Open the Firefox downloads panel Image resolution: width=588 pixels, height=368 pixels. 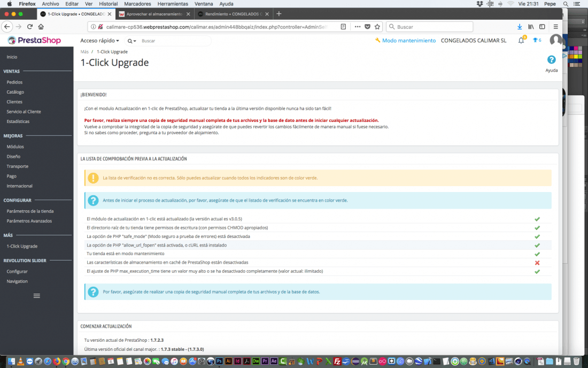pos(520,27)
